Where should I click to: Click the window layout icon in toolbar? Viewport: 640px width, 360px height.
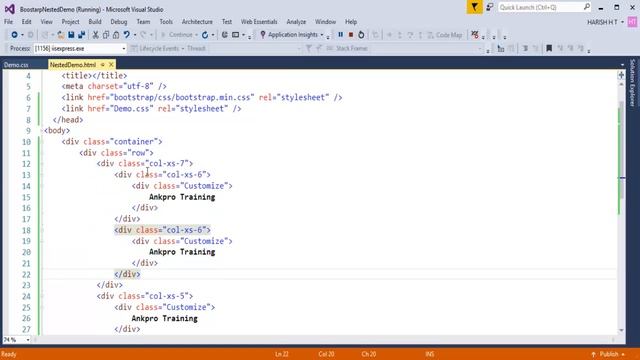(236, 35)
